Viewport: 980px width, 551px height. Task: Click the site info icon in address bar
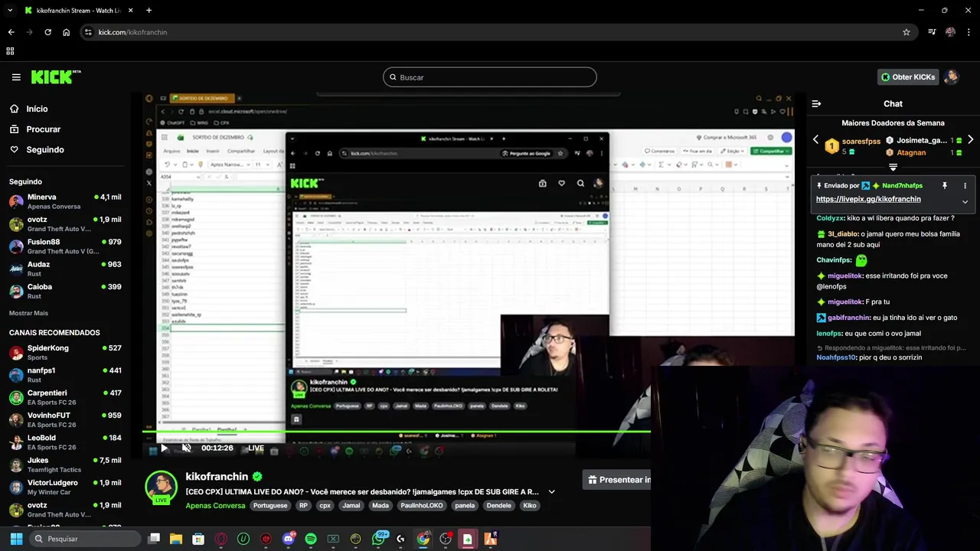89,32
